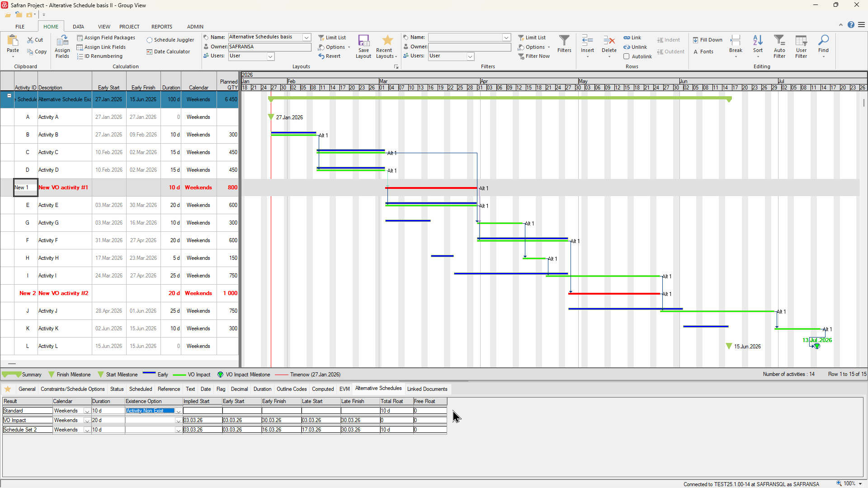Screen dimensions: 868x488
Task: Switch to the REPORTS ribbon tab
Action: 161,26
